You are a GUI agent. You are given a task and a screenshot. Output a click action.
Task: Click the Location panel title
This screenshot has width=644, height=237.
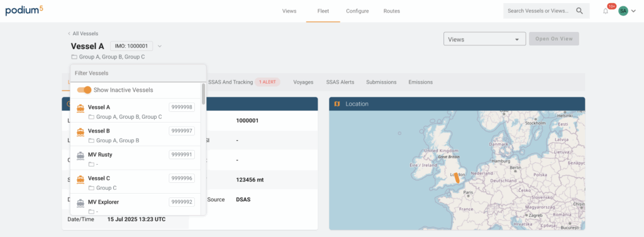pos(357,104)
